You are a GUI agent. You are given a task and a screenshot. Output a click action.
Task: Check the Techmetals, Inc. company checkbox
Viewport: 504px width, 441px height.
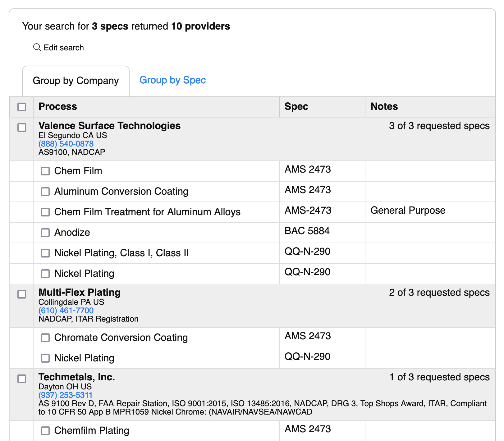(x=21, y=379)
